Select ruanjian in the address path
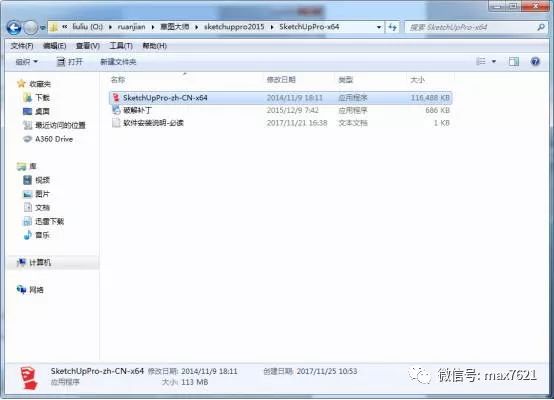The width and height of the screenshot is (554, 400). [131, 27]
